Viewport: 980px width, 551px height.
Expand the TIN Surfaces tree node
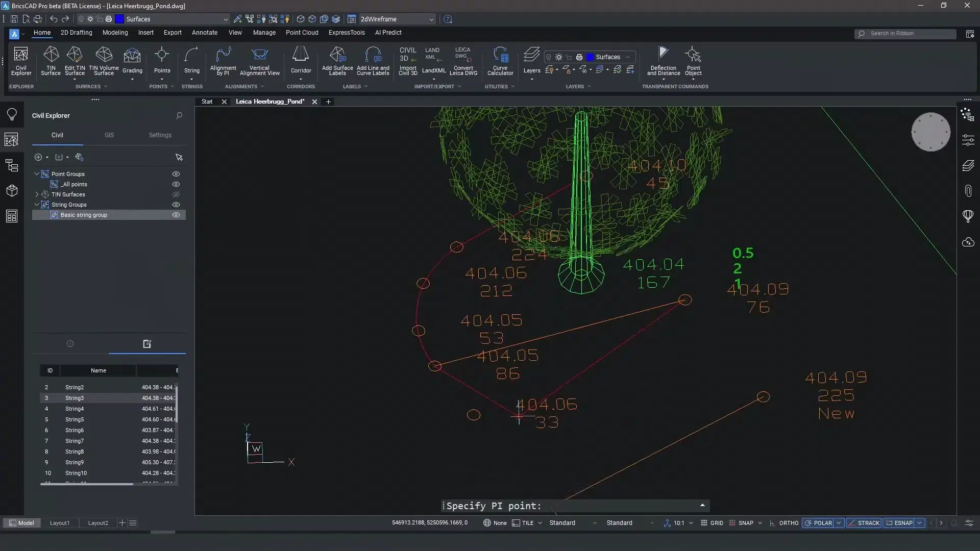pyautogui.click(x=37, y=194)
